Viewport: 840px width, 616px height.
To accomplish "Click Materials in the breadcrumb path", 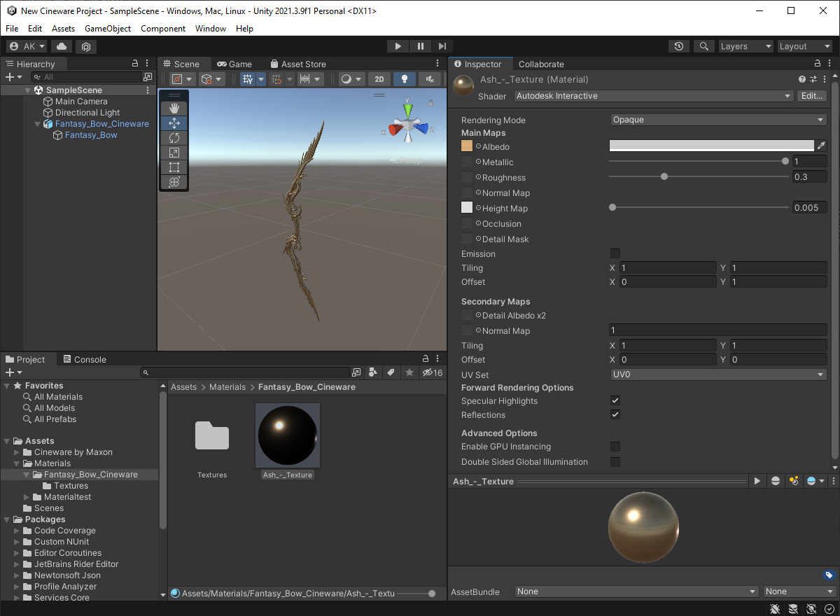I will pos(227,386).
